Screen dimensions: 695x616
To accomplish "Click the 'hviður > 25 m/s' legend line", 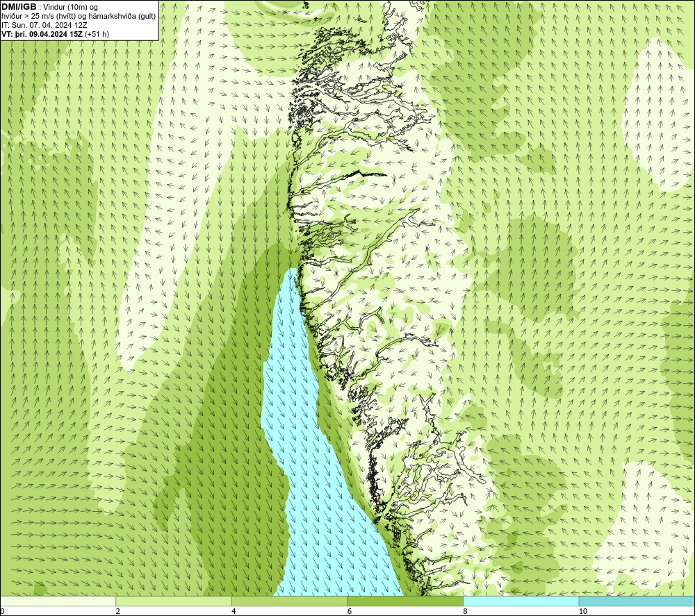I will click(x=79, y=17).
